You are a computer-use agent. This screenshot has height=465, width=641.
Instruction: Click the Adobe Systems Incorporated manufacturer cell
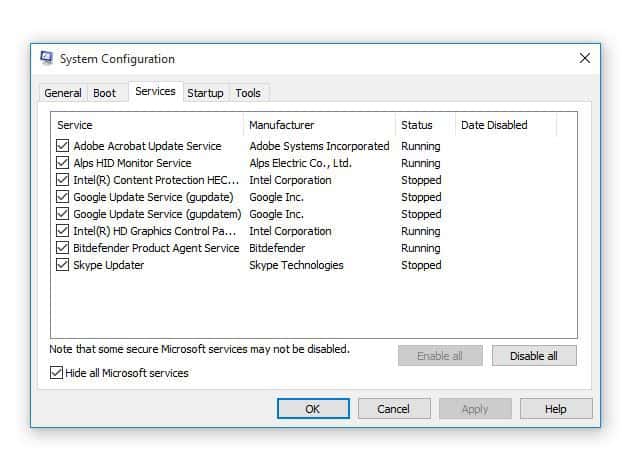click(x=319, y=146)
